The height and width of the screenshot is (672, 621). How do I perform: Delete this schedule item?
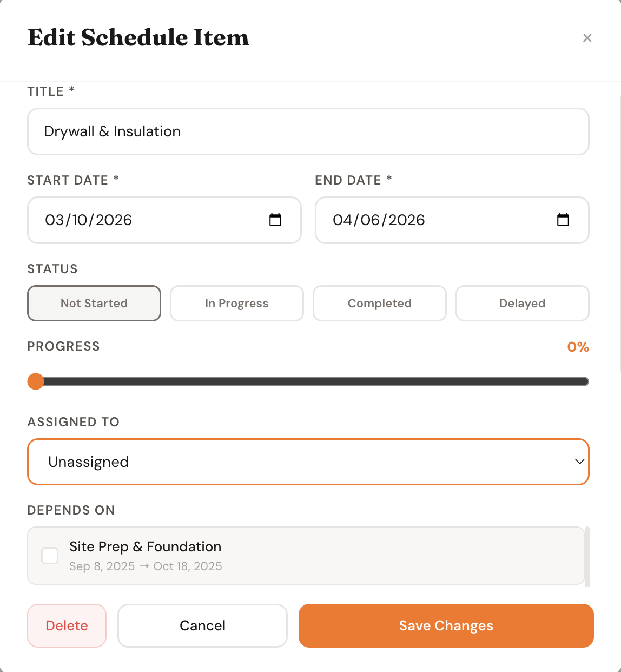click(x=67, y=625)
